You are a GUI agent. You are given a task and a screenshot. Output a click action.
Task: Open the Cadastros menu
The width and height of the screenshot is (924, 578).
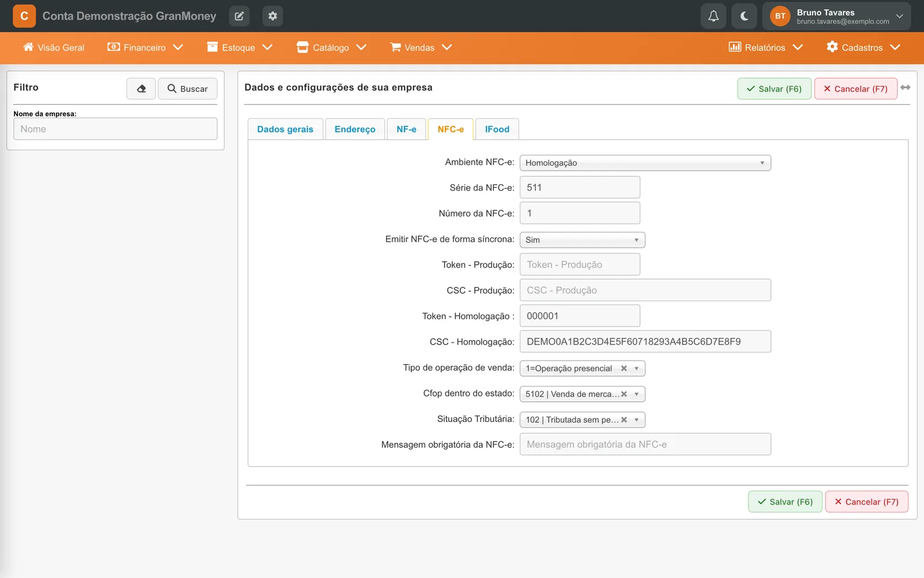(863, 47)
